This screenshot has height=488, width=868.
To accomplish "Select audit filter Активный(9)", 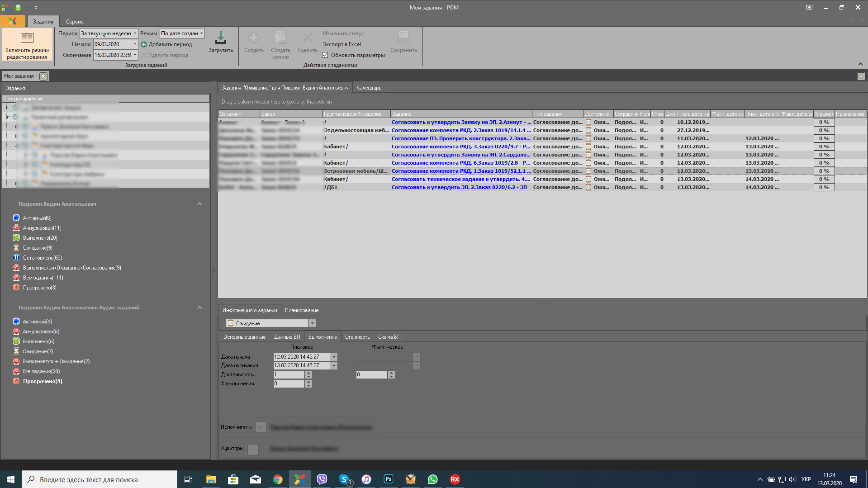I will tap(37, 322).
